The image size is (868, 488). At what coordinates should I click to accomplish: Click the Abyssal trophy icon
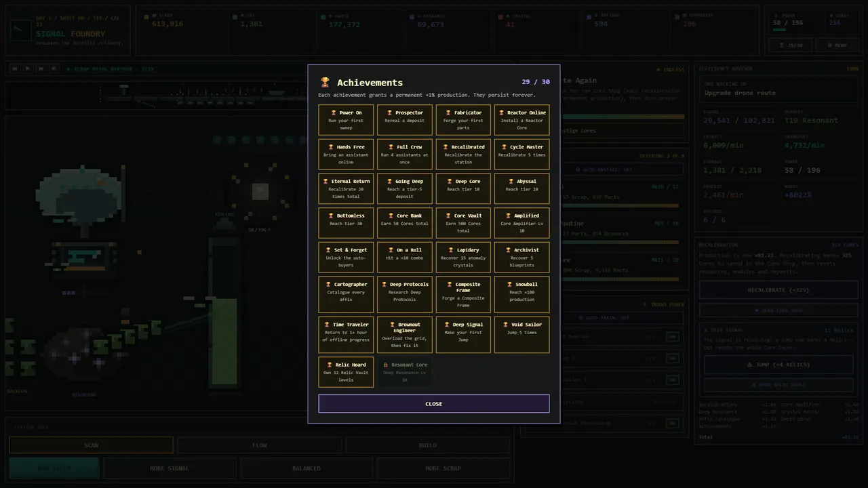coord(511,181)
